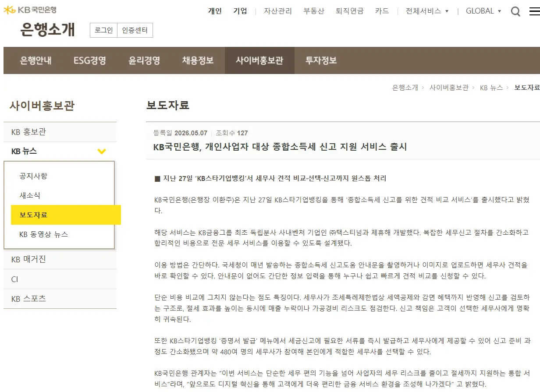Screen dimensions: 540x392
Task: Click the 사이버홍보관 breadcrumb link
Action: [x=449, y=88]
